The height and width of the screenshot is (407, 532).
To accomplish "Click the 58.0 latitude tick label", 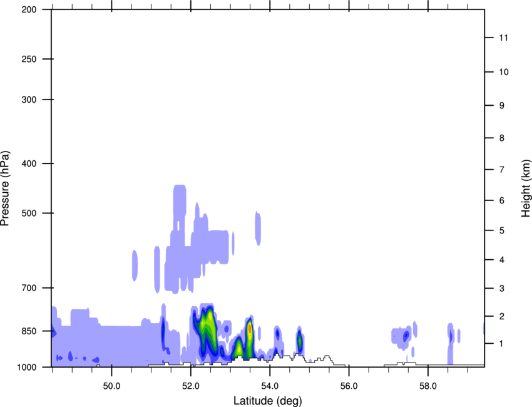I will click(x=428, y=386).
